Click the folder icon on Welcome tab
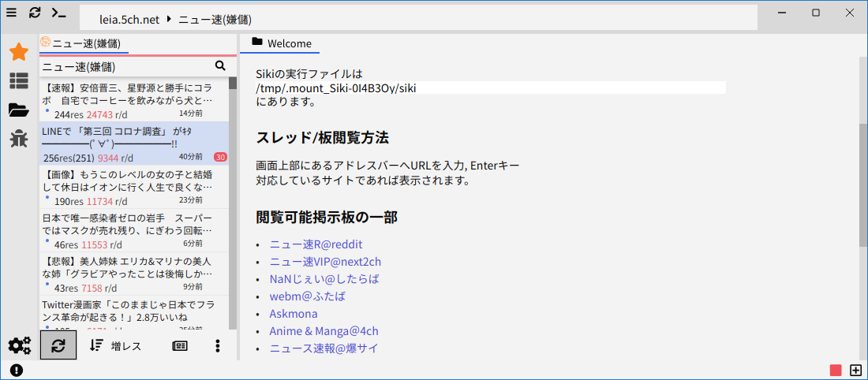The height and width of the screenshot is (380, 868). click(257, 41)
